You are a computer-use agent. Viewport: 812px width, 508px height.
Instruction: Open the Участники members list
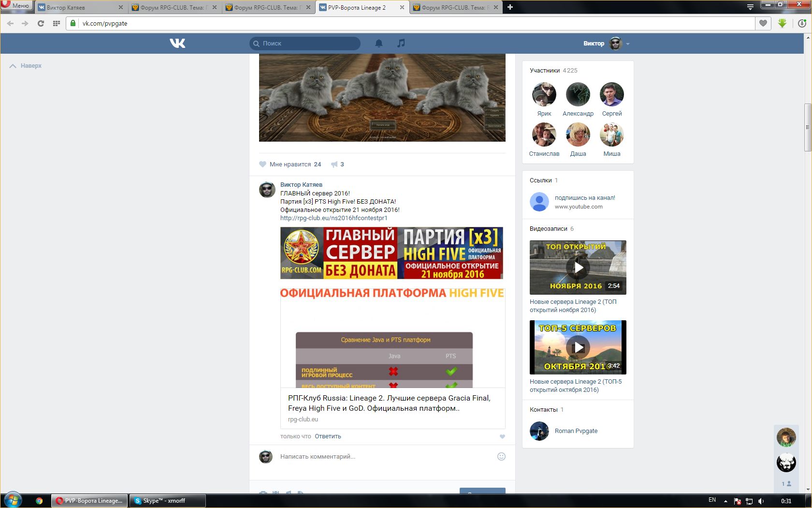click(553, 71)
